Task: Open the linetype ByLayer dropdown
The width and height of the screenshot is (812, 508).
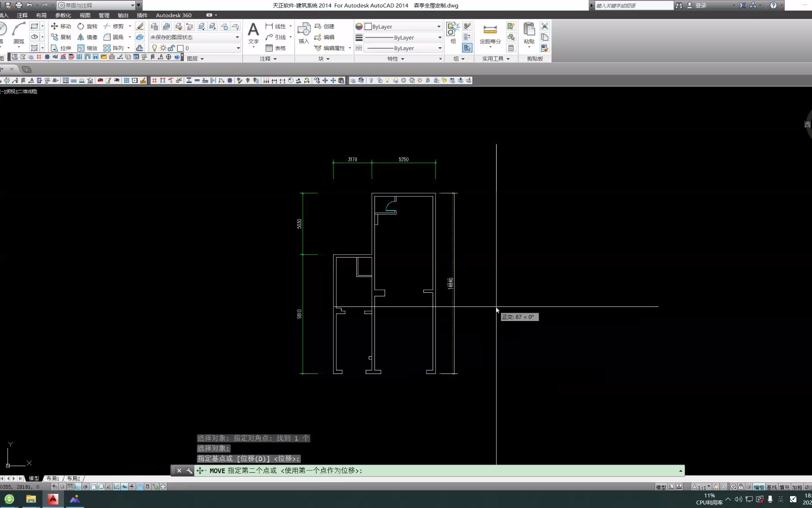Action: click(403, 48)
